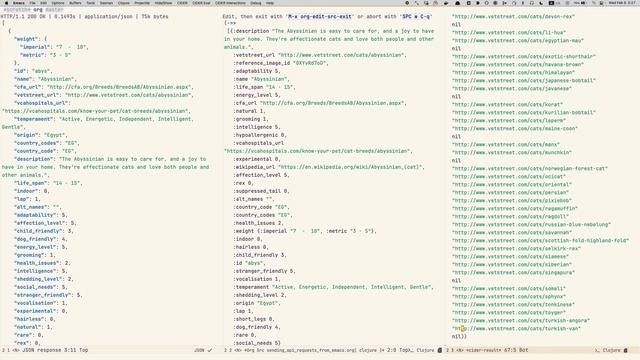Click the maine-coon URL in results

coord(515,129)
